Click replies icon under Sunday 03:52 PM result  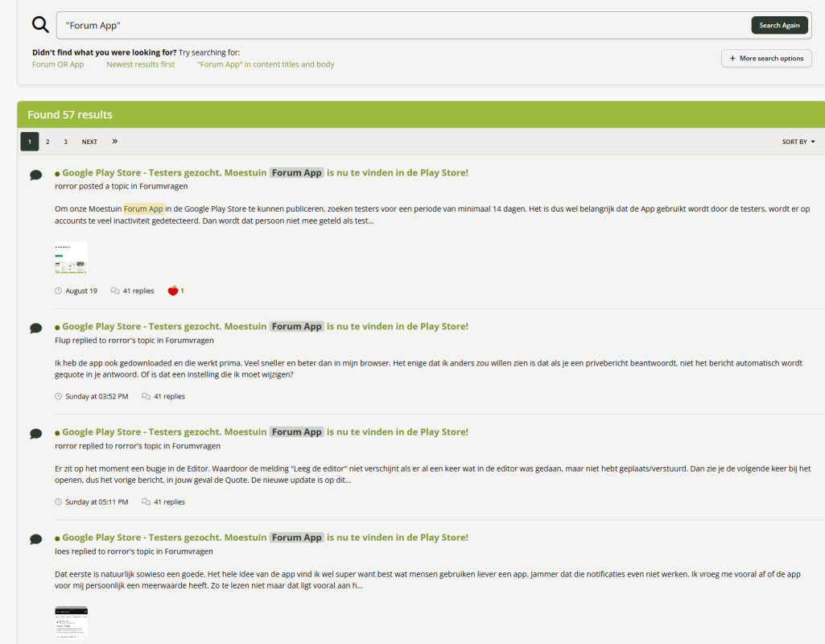click(146, 396)
